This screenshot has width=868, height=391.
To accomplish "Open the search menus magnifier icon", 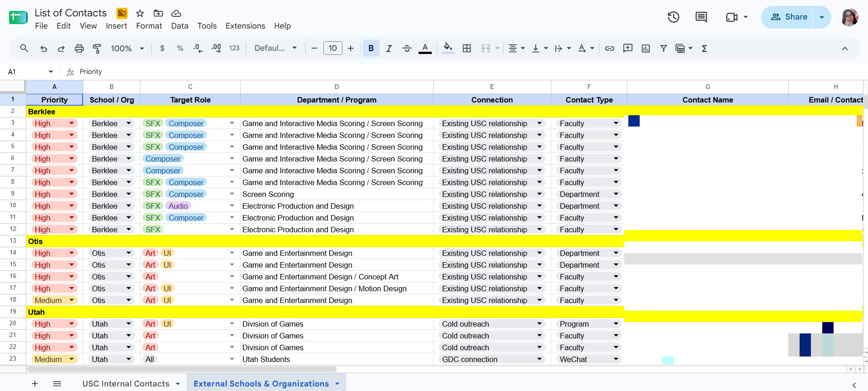I will (24, 49).
